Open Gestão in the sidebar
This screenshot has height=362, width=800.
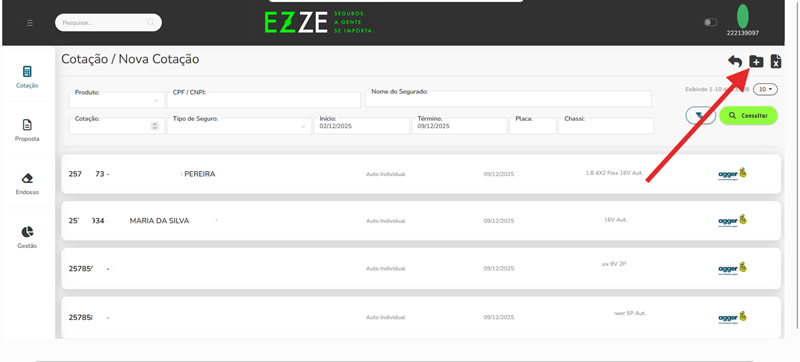click(27, 238)
